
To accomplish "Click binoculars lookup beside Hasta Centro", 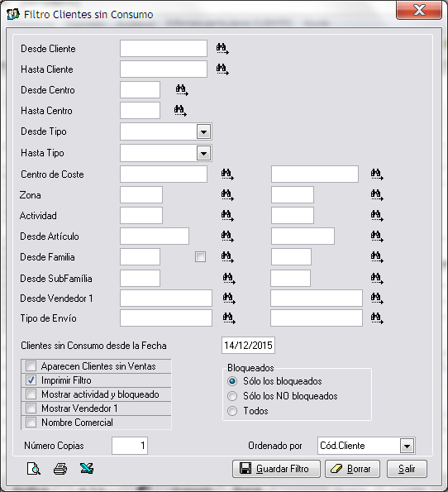I will point(180,111).
